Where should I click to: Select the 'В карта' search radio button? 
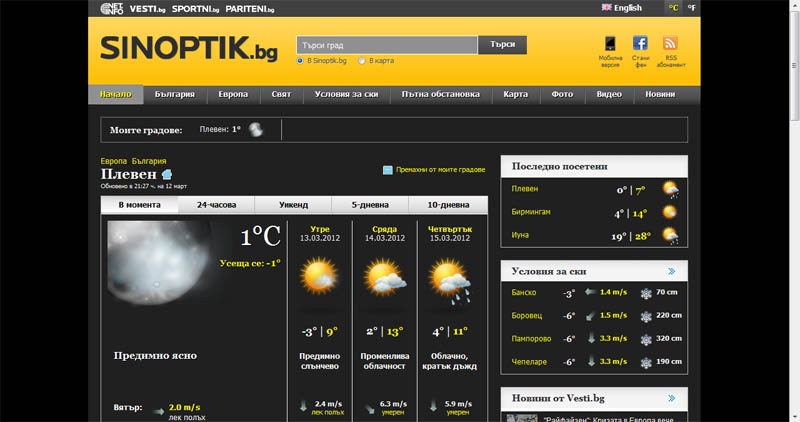(x=362, y=61)
